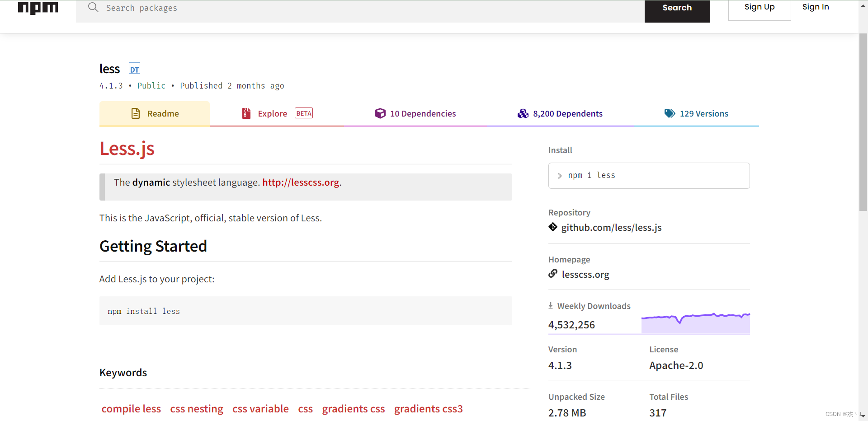Click the License label in the sidebar

coord(664,349)
